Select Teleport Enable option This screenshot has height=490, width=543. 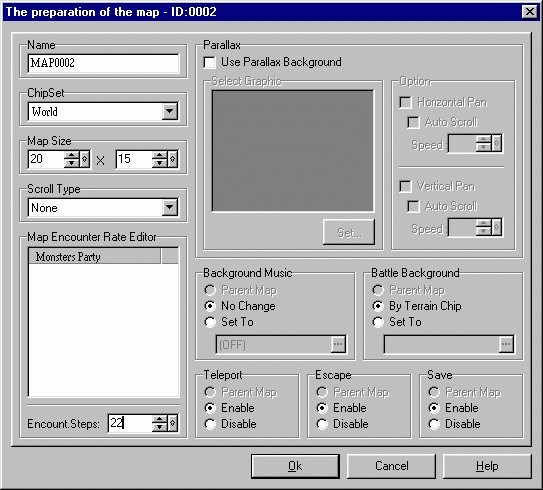(210, 408)
